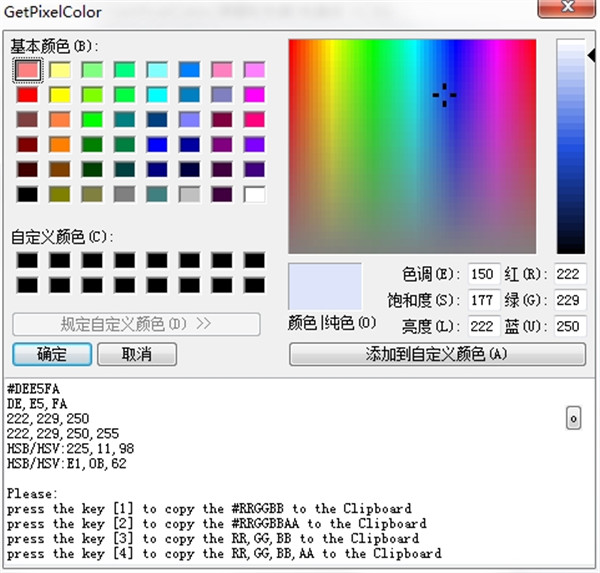Click the 蓝 (Blue) field showing 250
The image size is (600, 573).
pos(569,326)
